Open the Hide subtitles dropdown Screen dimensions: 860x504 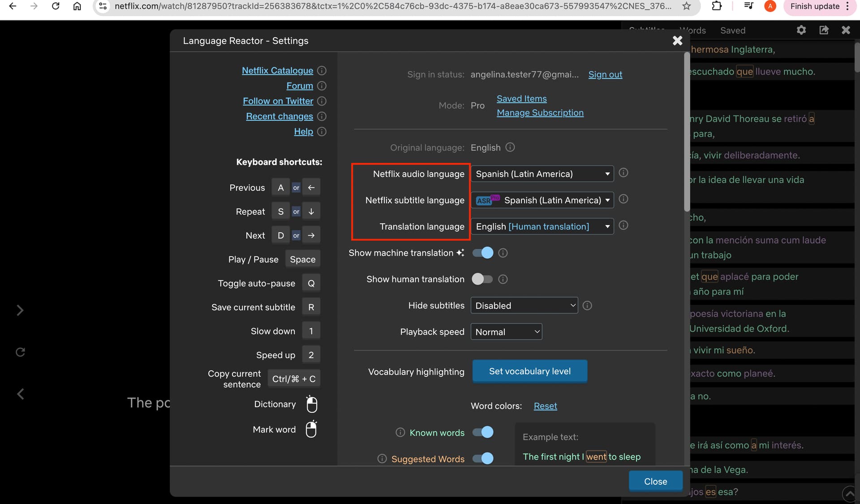(524, 305)
